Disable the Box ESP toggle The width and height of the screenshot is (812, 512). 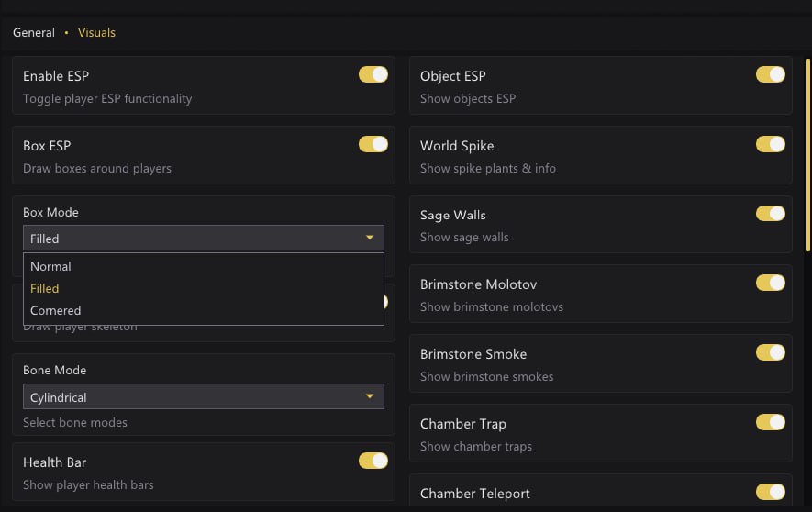pyautogui.click(x=373, y=144)
